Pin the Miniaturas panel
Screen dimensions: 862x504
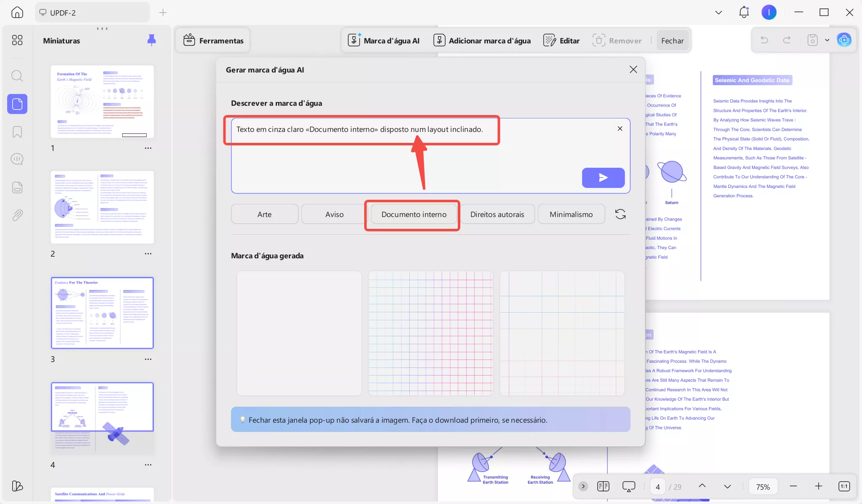(151, 40)
